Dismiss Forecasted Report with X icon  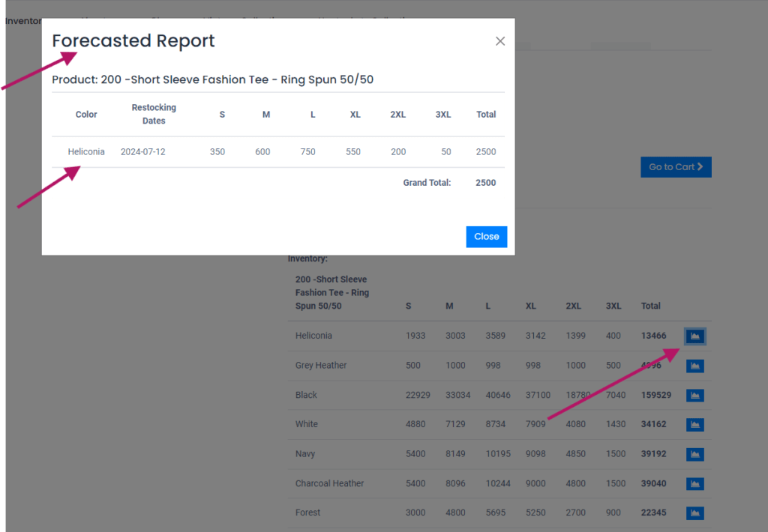pyautogui.click(x=500, y=41)
